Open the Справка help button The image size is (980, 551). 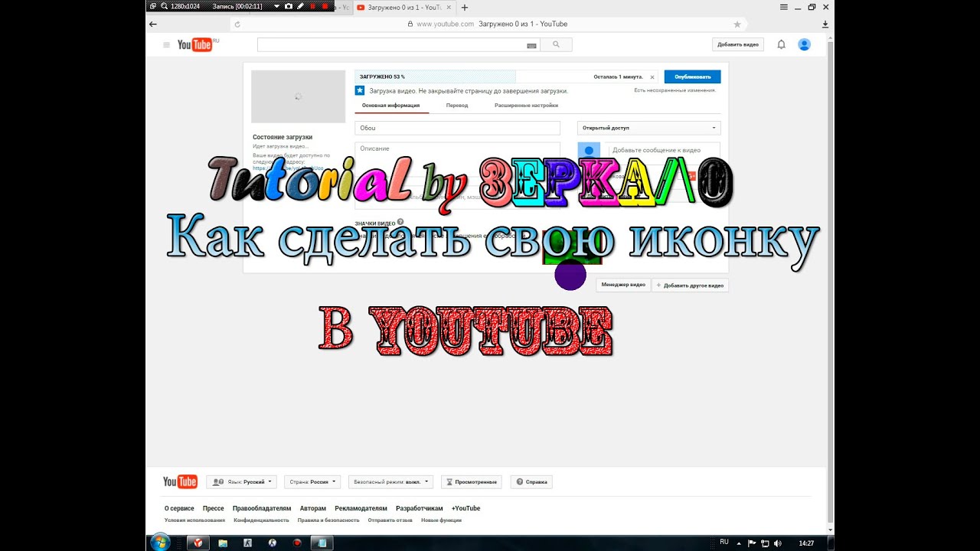coord(531,482)
